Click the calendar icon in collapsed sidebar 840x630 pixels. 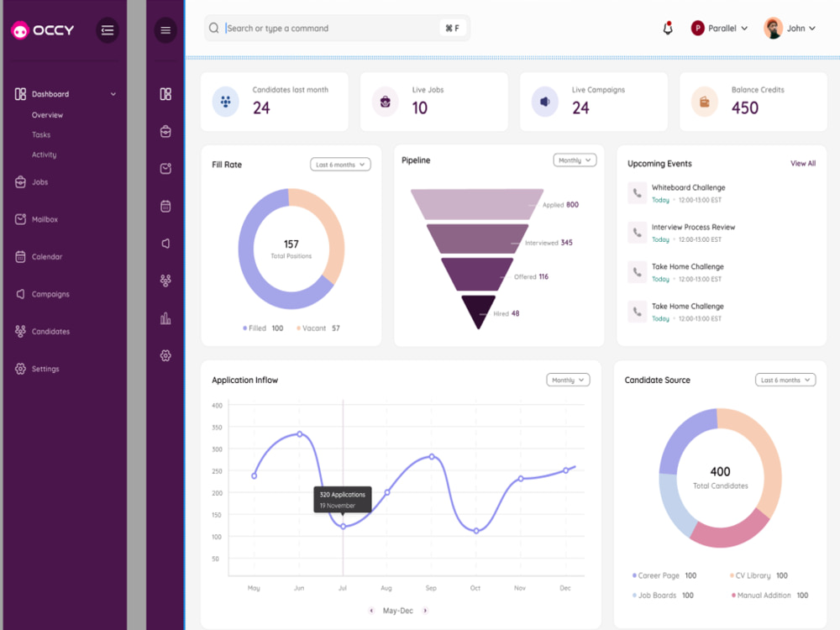[x=165, y=207]
